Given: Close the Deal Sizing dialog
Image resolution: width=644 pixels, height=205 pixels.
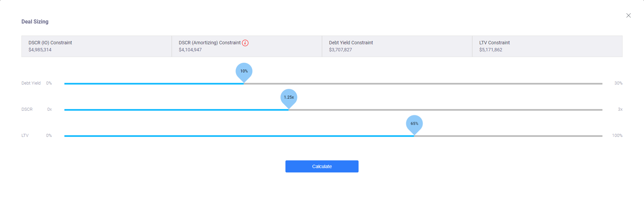Looking at the screenshot, I should pyautogui.click(x=629, y=15).
